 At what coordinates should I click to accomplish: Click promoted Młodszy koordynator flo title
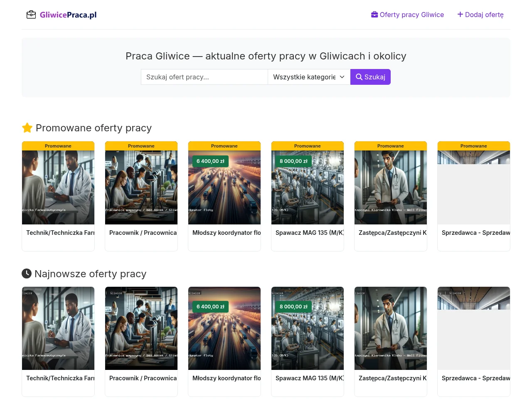click(x=227, y=233)
